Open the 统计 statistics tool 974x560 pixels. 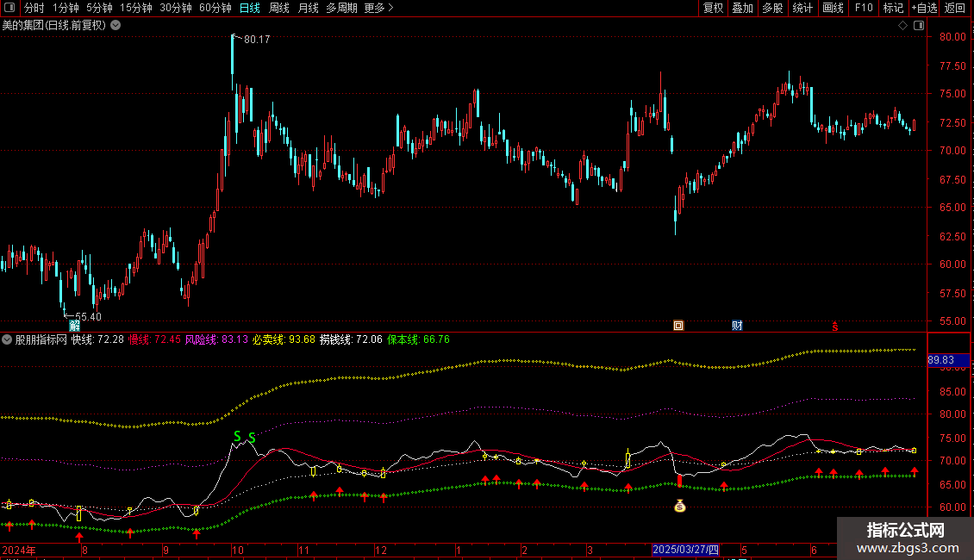tap(802, 8)
